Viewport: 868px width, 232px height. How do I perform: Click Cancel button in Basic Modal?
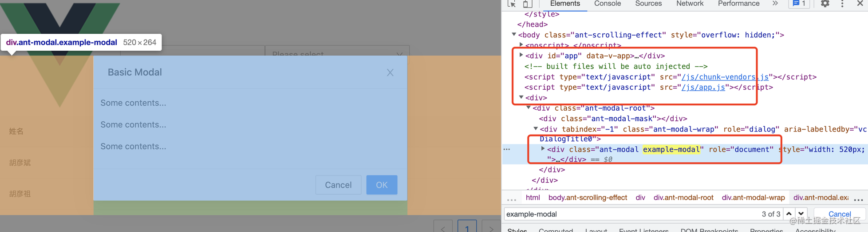point(338,185)
